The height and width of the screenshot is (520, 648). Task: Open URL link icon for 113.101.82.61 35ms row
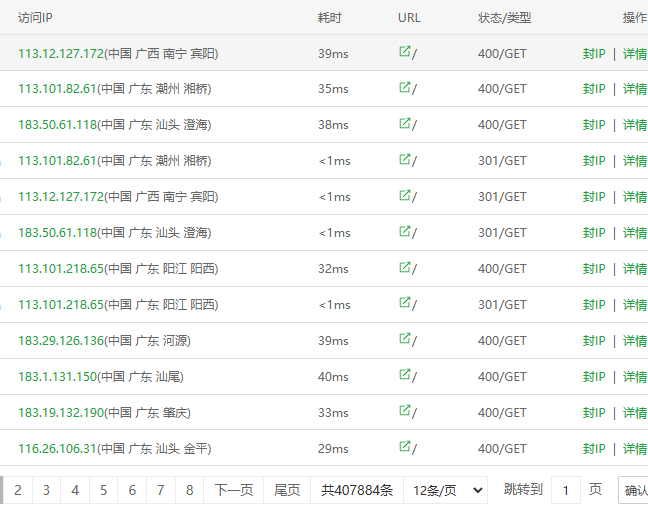(x=404, y=88)
